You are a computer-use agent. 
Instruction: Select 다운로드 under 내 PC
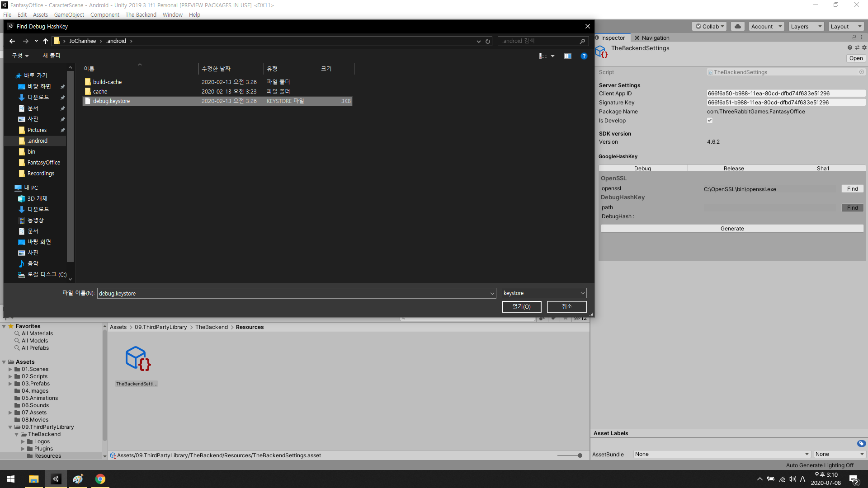[38, 210]
